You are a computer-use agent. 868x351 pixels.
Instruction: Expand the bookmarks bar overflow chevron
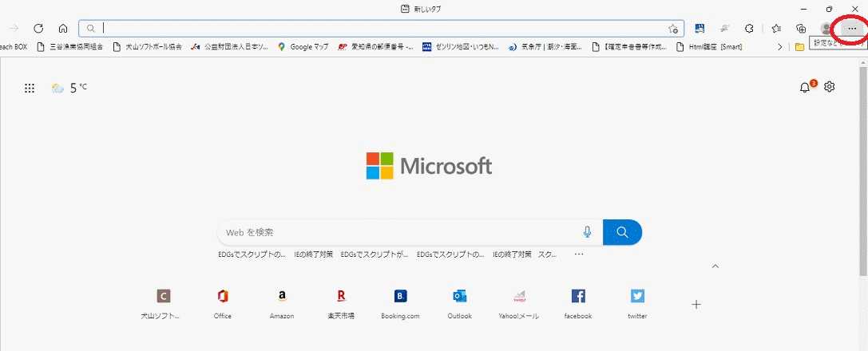(x=780, y=47)
